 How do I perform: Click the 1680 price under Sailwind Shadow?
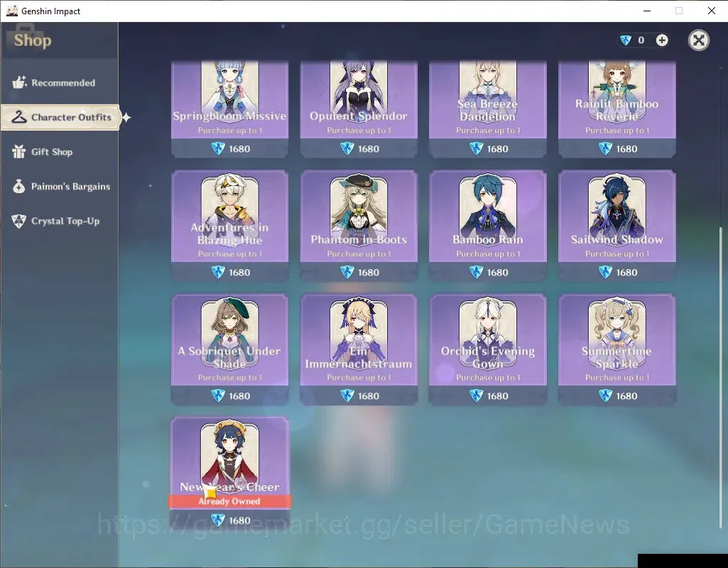[x=617, y=273]
